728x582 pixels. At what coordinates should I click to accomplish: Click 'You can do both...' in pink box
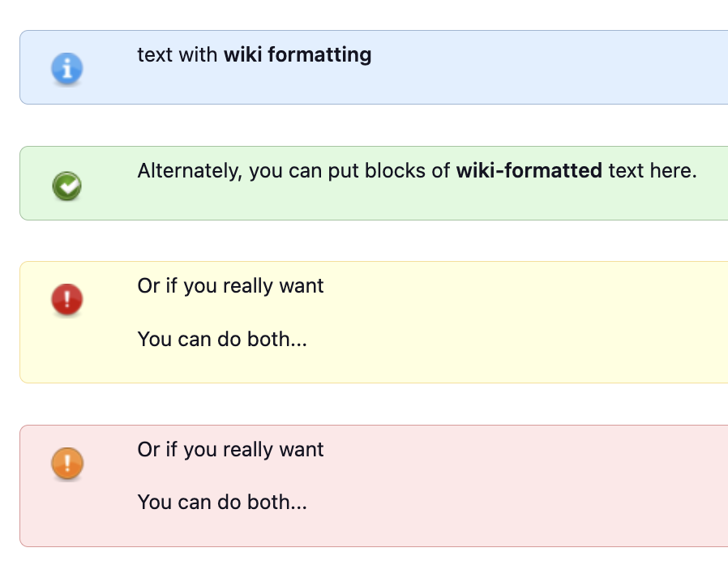point(222,503)
